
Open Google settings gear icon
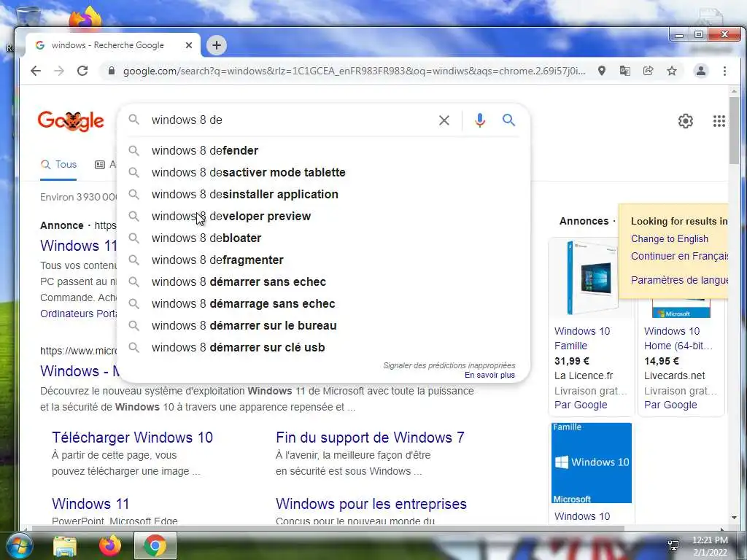(x=686, y=121)
